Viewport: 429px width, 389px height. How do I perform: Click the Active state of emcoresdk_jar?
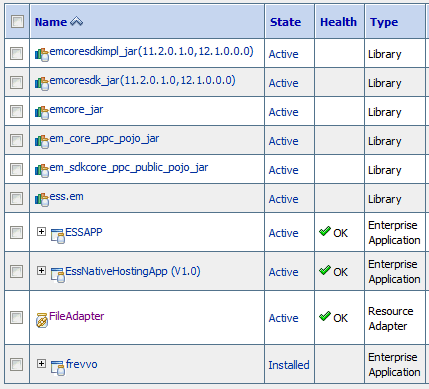[x=283, y=83]
